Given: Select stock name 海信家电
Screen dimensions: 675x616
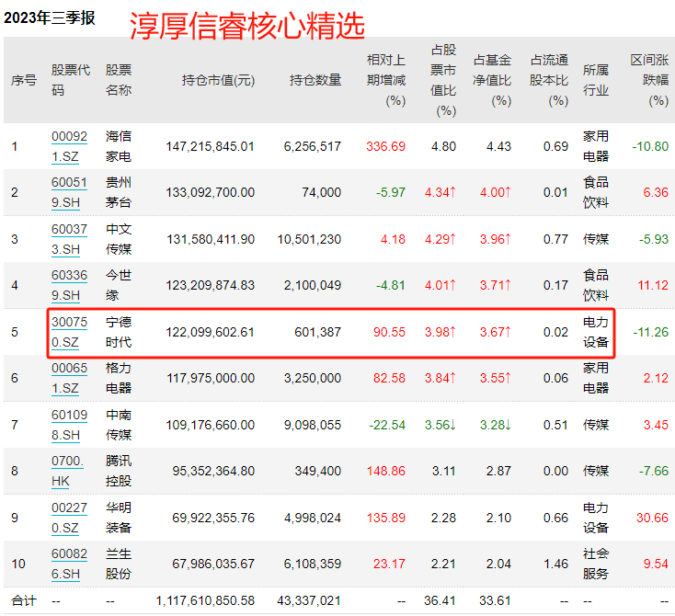Looking at the screenshot, I should click(119, 146).
